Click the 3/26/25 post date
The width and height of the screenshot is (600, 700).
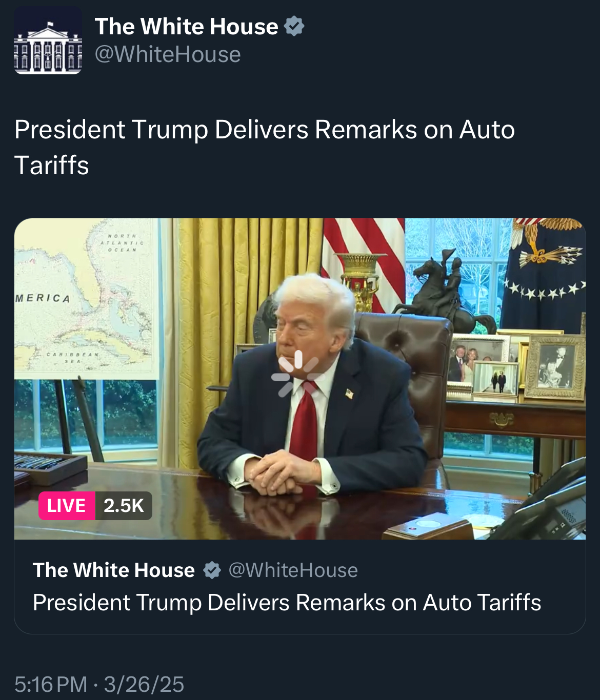click(x=144, y=684)
